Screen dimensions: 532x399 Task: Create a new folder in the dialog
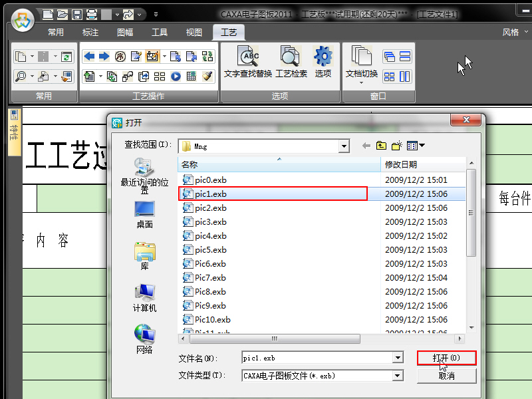tap(397, 145)
